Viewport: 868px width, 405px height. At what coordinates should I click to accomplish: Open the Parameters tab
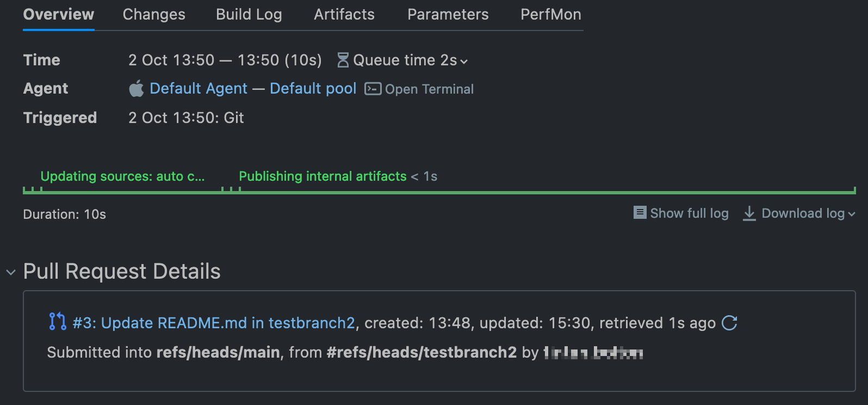coord(448,14)
